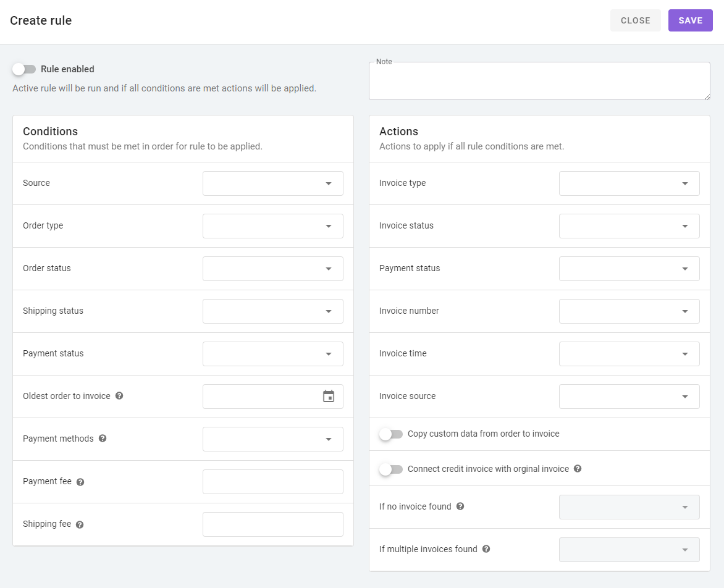Click the SAVE button

690,20
